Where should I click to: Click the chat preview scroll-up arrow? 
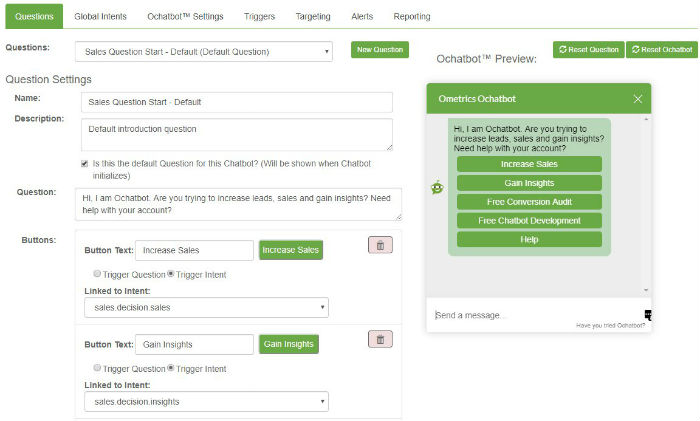pos(646,119)
